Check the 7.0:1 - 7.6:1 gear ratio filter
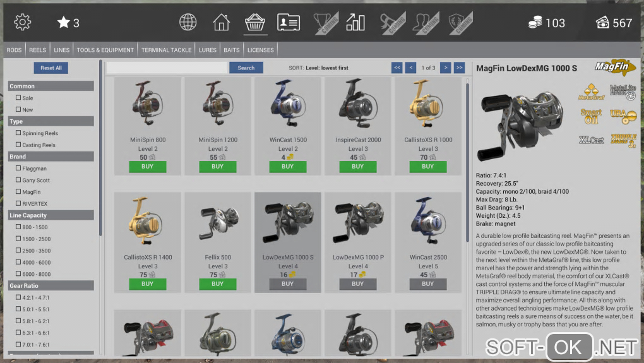Viewport: 644px width, 363px height. [x=18, y=344]
